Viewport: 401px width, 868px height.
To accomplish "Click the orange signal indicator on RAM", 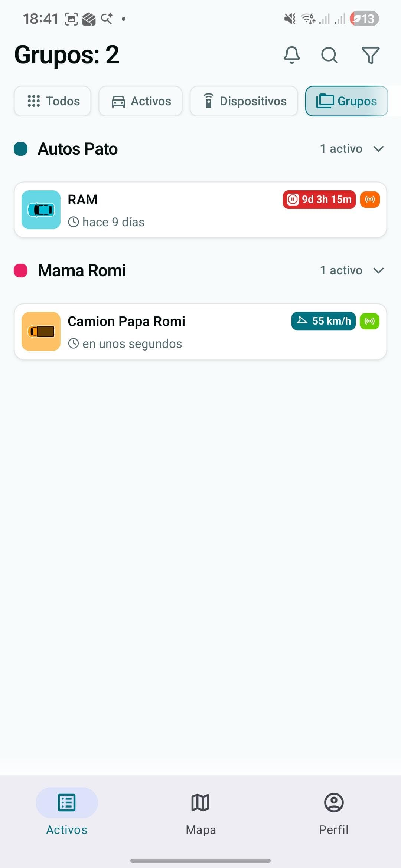I will pos(370,200).
